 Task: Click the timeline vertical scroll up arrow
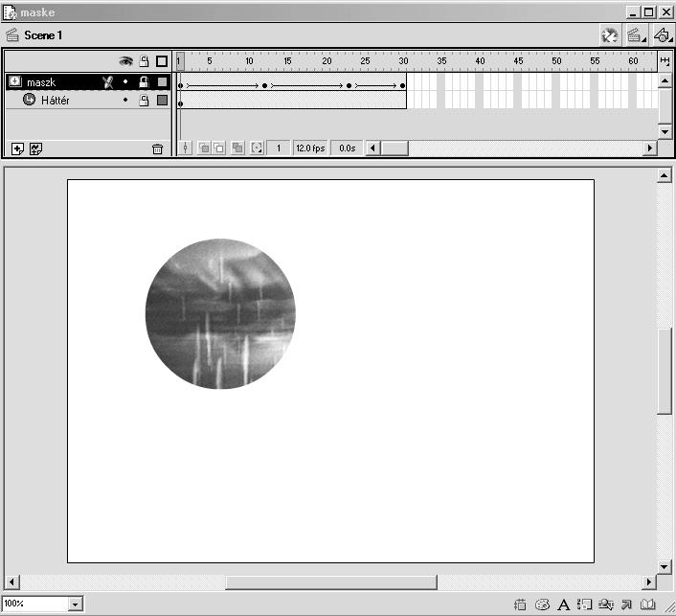pos(665,80)
